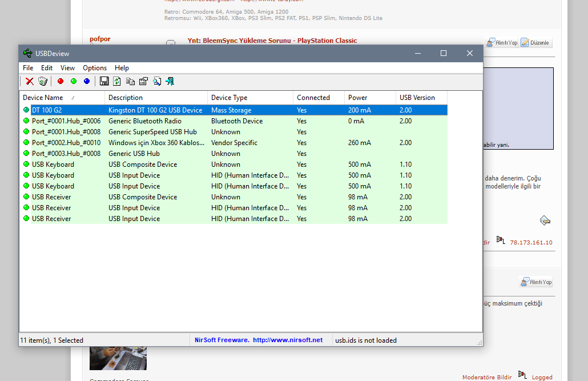
Task: Open the Edit menu
Action: (x=47, y=68)
